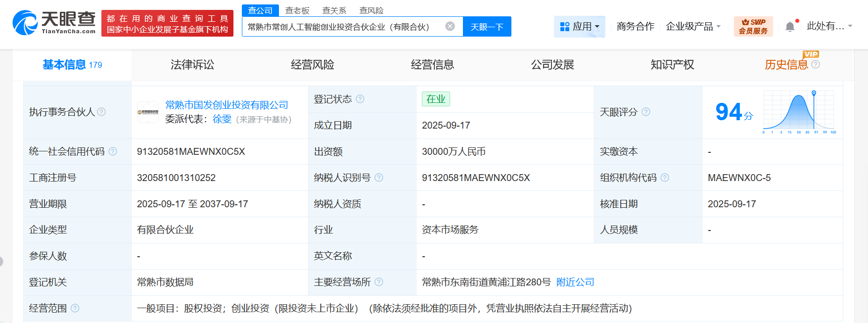Click help icon beside 登记状态
This screenshot has width=868, height=323.
click(x=360, y=99)
